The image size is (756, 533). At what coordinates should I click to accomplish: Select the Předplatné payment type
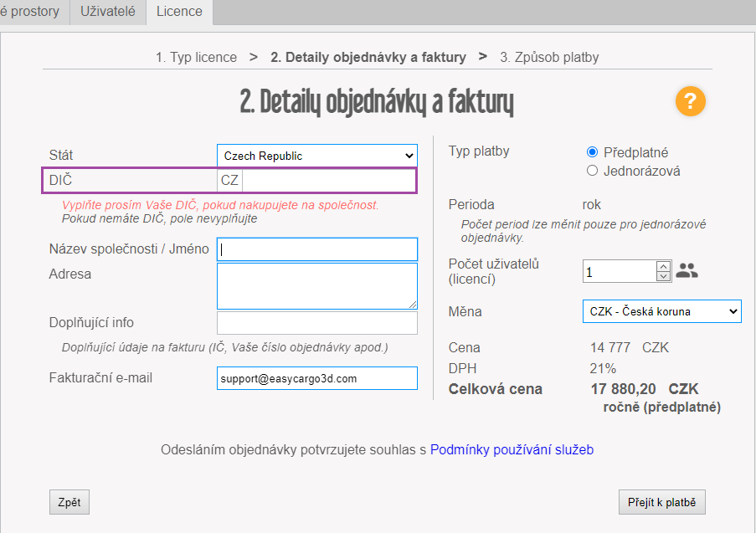pos(593,152)
